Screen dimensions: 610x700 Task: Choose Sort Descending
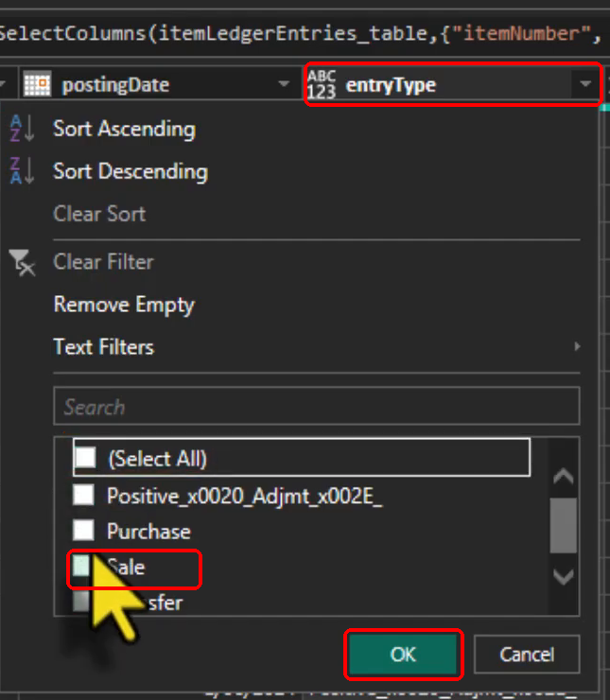[131, 171]
